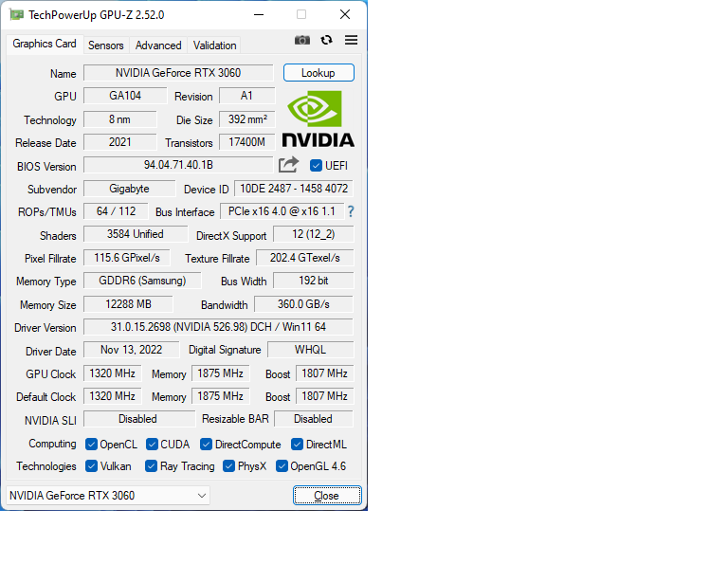Click the refresh icon in the toolbar
This screenshot has width=728, height=582.
pyautogui.click(x=327, y=40)
